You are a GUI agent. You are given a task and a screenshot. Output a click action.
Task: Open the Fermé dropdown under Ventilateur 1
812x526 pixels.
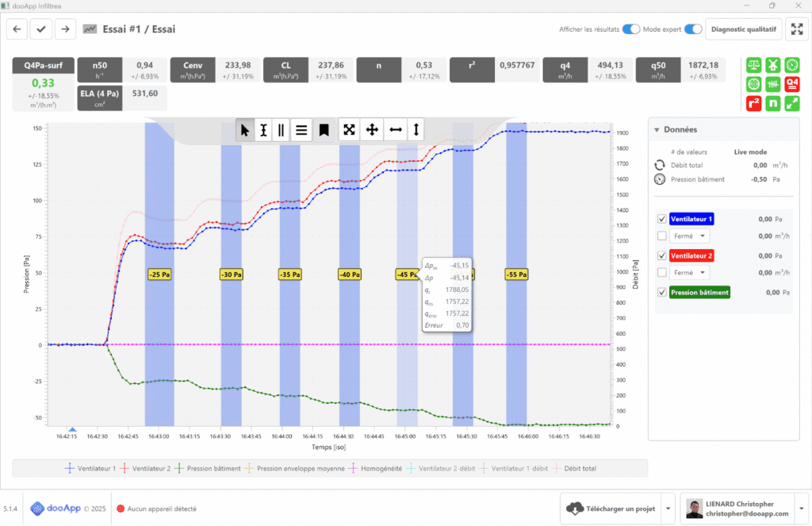[690, 236]
